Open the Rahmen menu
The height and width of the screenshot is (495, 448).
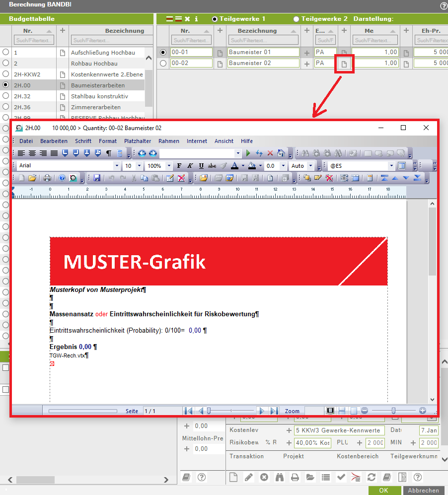point(169,141)
